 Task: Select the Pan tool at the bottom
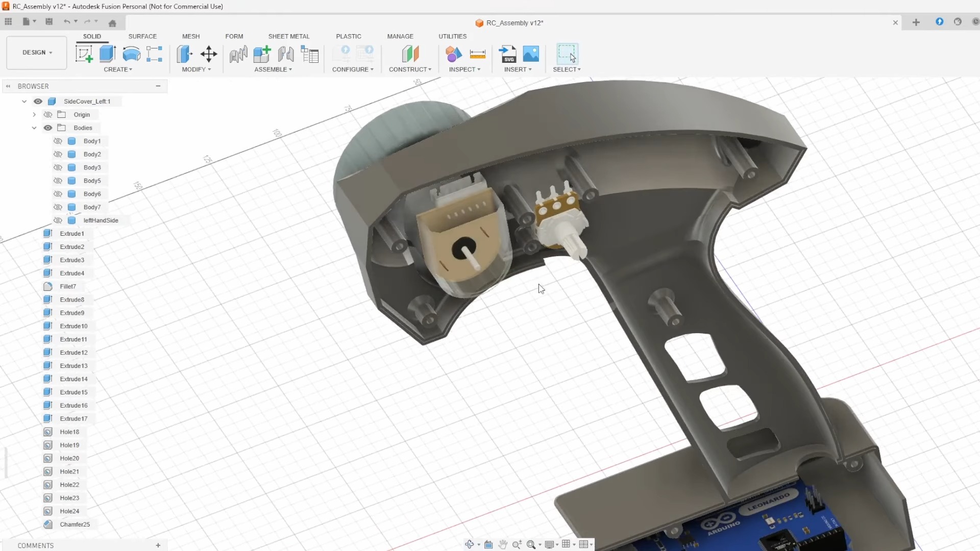pos(503,544)
